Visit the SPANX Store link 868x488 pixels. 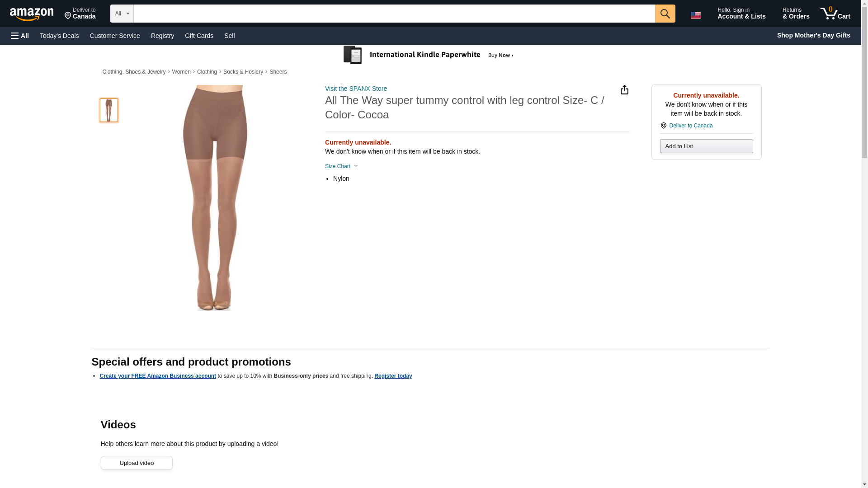(356, 89)
